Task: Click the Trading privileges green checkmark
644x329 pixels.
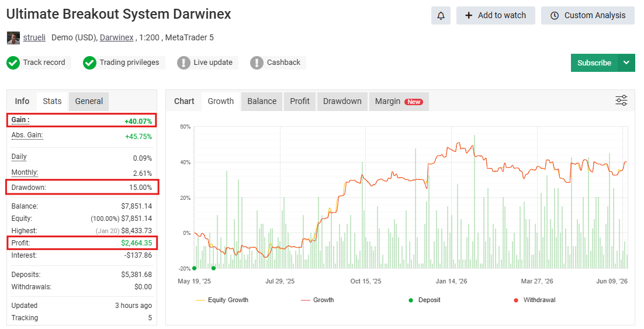Action: (89, 63)
